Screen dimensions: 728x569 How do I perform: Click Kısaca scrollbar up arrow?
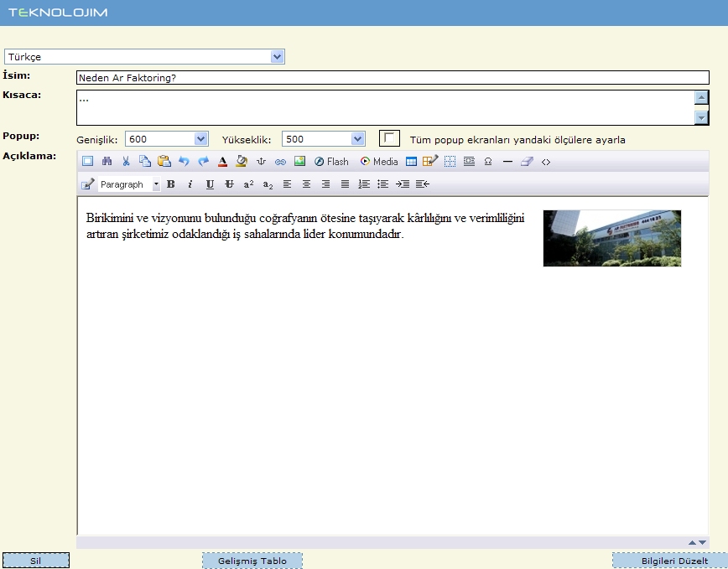click(x=701, y=97)
